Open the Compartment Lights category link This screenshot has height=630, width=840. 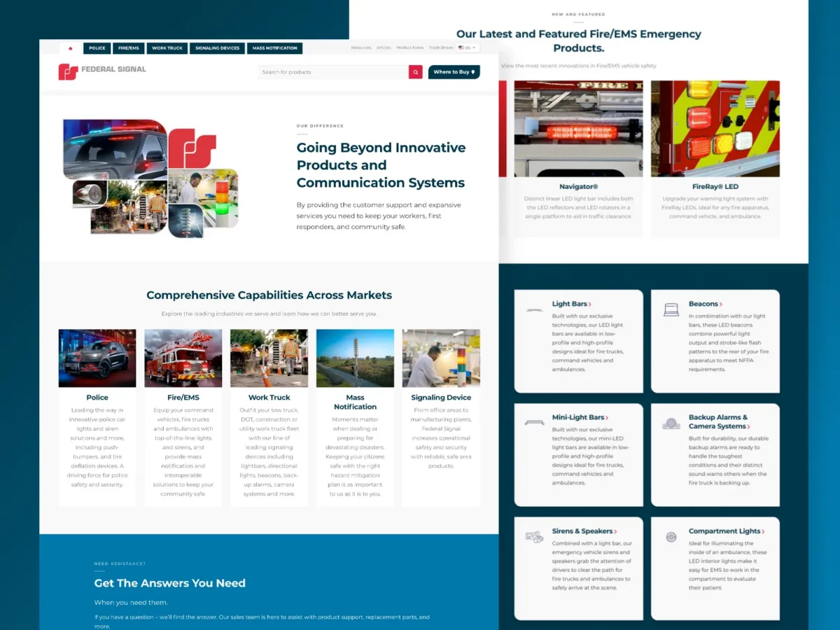pos(727,531)
